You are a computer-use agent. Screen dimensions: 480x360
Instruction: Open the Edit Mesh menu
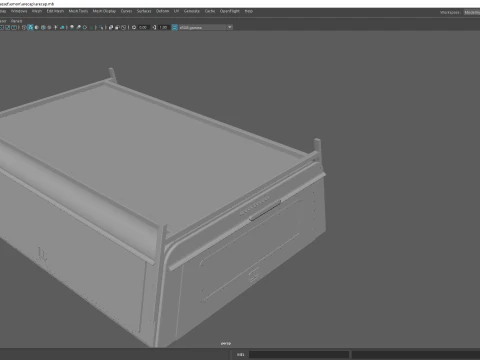coord(55,11)
